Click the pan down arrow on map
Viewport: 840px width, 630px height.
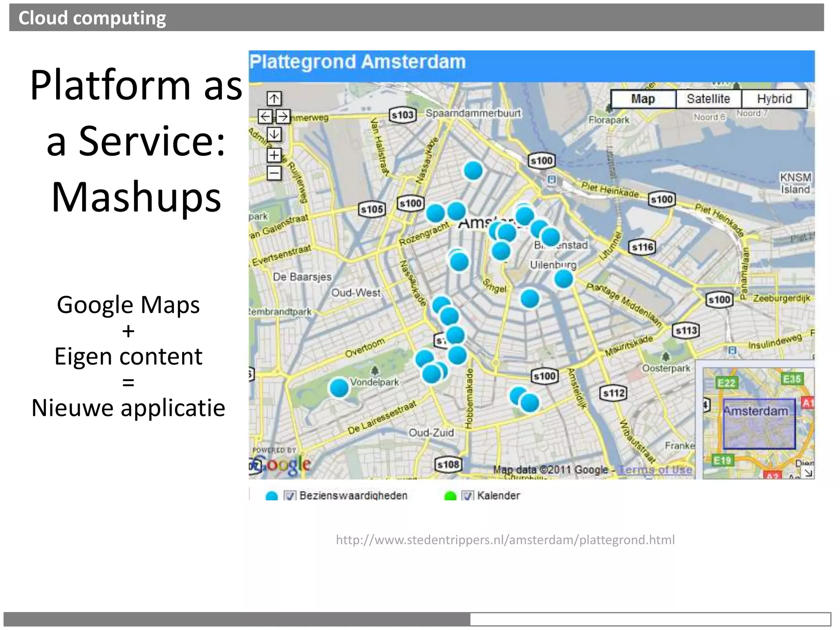click(274, 134)
